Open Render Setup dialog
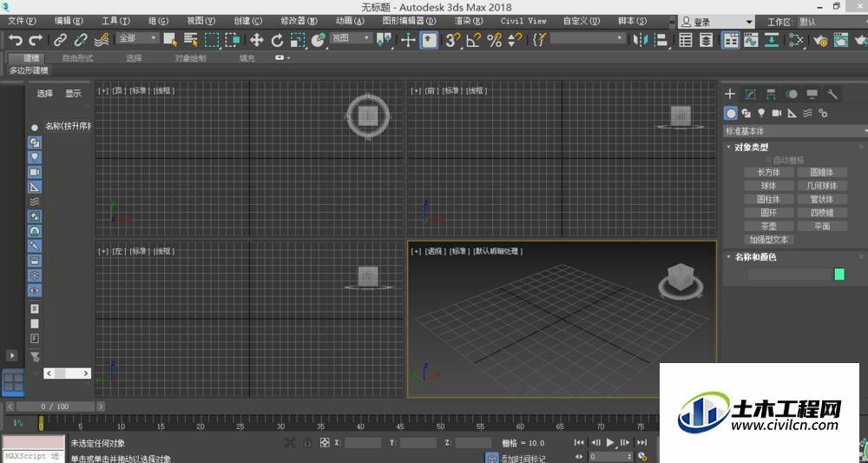 point(820,40)
